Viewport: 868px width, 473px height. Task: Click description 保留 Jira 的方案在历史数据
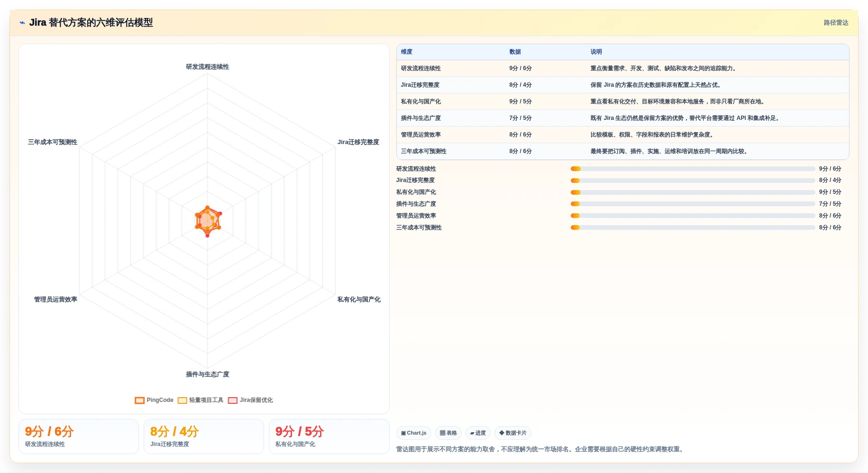click(656, 85)
